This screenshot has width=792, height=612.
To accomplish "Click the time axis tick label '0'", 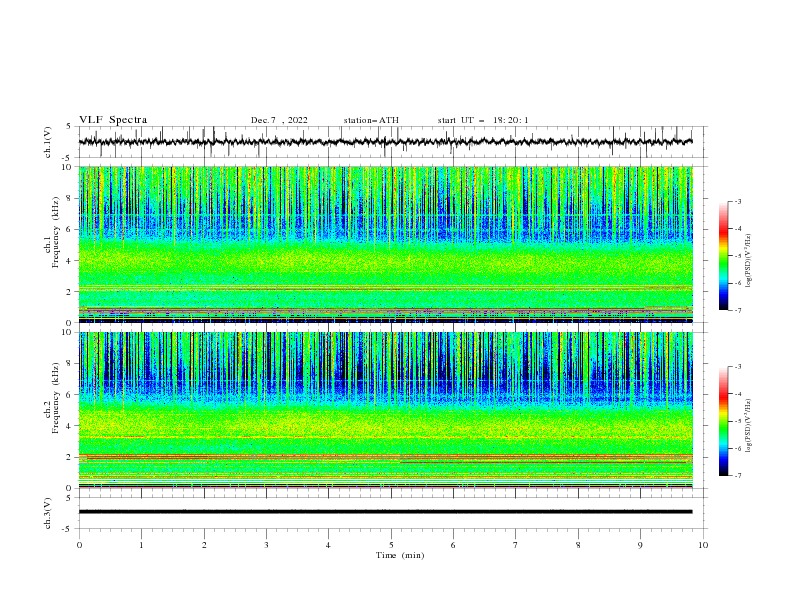I will click(79, 545).
